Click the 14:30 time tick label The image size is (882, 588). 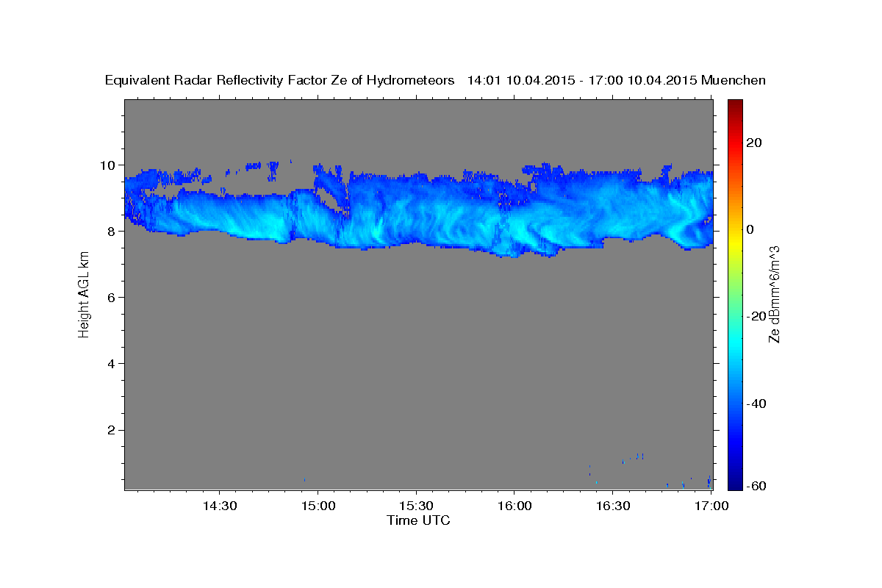[219, 506]
